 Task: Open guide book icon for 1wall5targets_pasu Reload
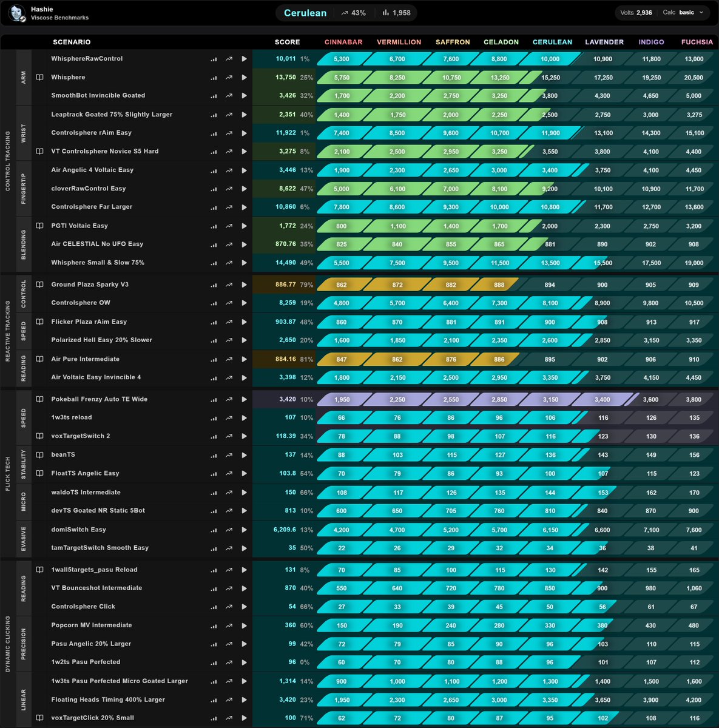point(39,570)
